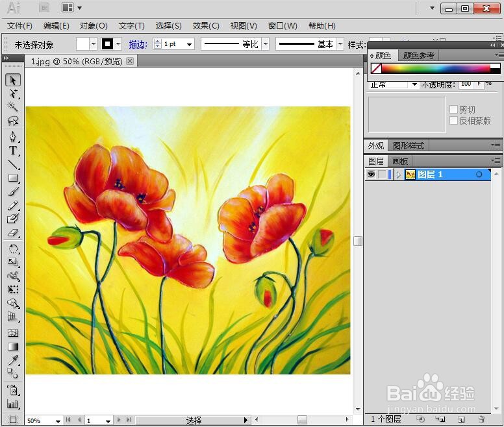Collapse the color panel with double arrows
Screen dimensions: 504x427
pos(492,45)
